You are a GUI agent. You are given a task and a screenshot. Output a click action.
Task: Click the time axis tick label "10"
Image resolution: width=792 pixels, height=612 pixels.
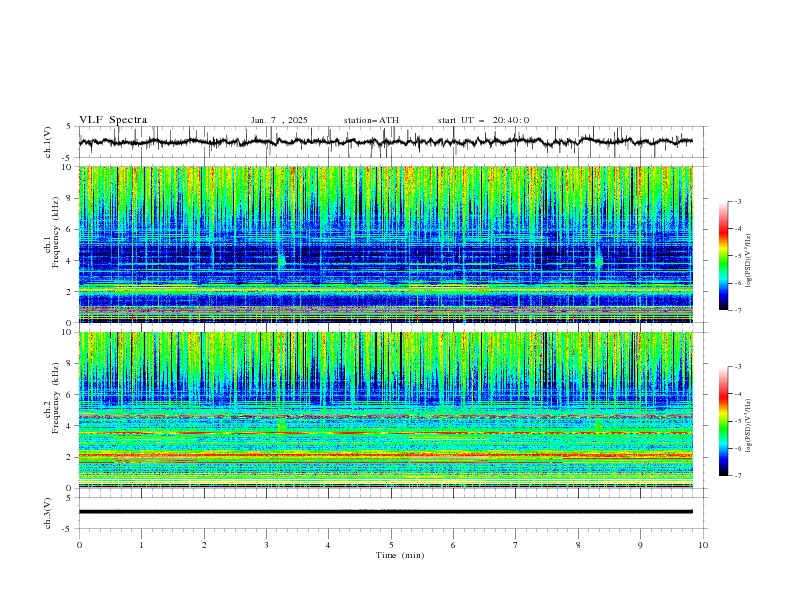click(x=703, y=545)
